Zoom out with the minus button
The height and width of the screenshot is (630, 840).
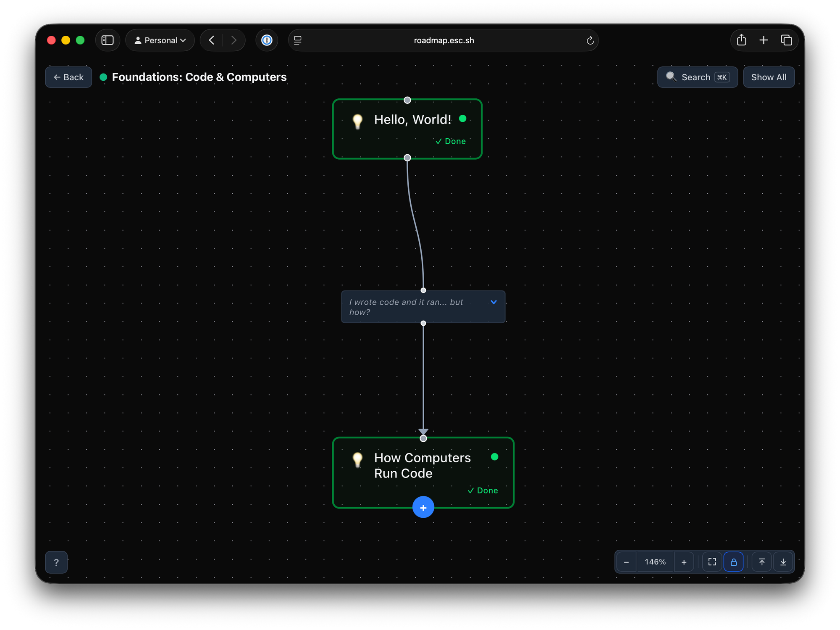coord(626,562)
